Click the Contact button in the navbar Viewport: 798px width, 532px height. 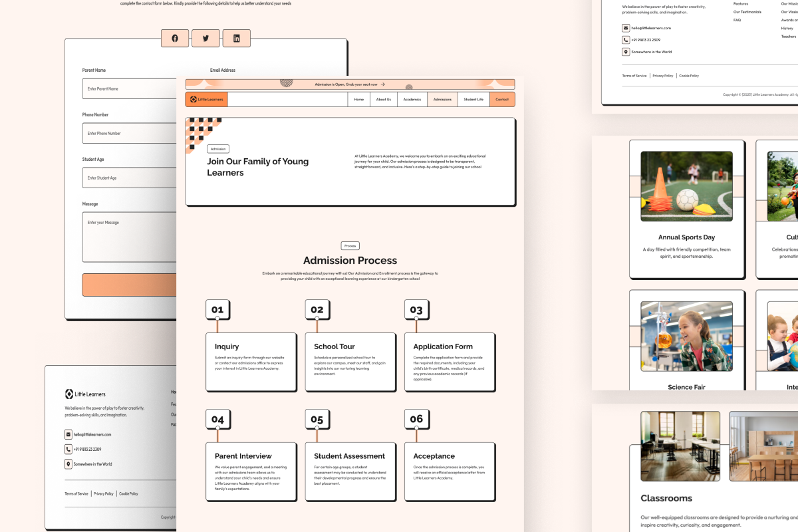point(502,99)
